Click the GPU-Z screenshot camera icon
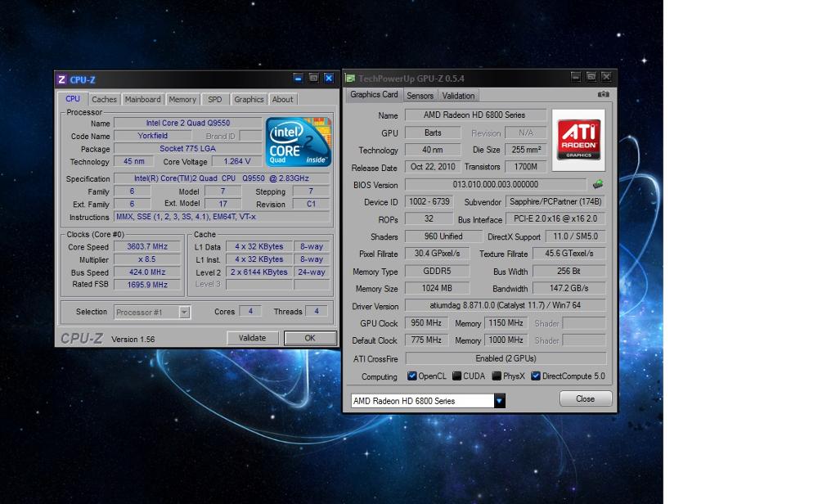This screenshot has height=504, width=818. (x=603, y=94)
